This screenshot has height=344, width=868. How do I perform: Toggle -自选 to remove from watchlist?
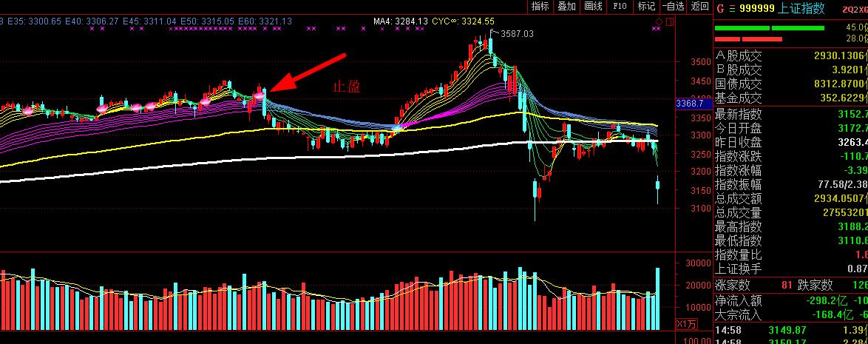[672, 7]
